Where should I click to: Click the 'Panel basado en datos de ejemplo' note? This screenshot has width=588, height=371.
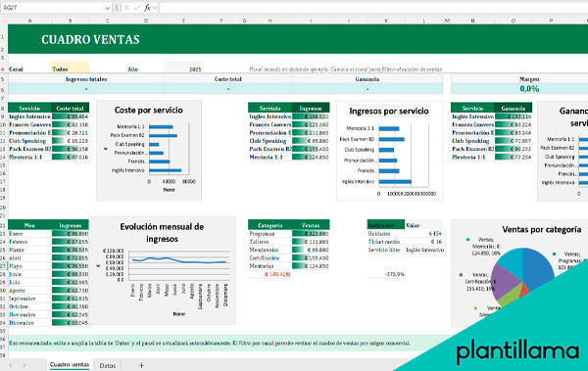(346, 70)
